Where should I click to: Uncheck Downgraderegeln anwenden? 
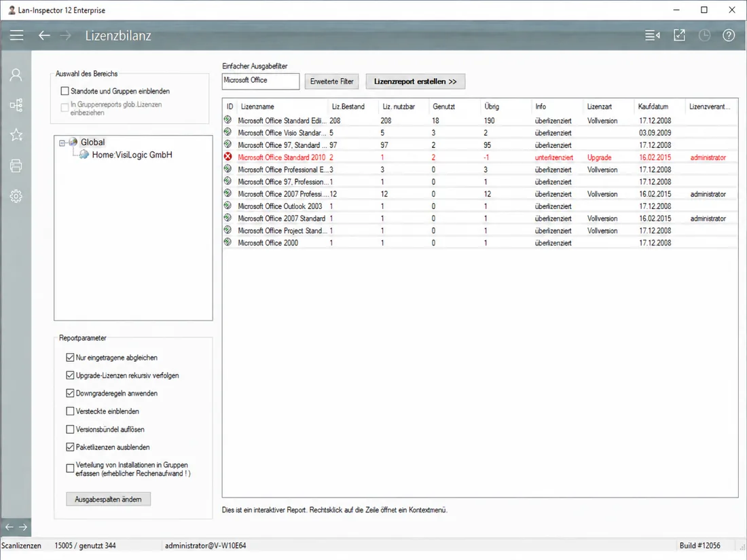[x=70, y=393]
